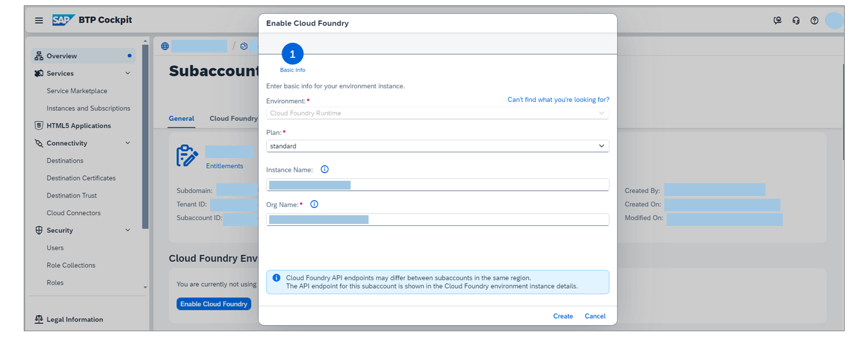Click the sidebar vertical scrollbar
This screenshot has height=337, width=868.
(145, 137)
